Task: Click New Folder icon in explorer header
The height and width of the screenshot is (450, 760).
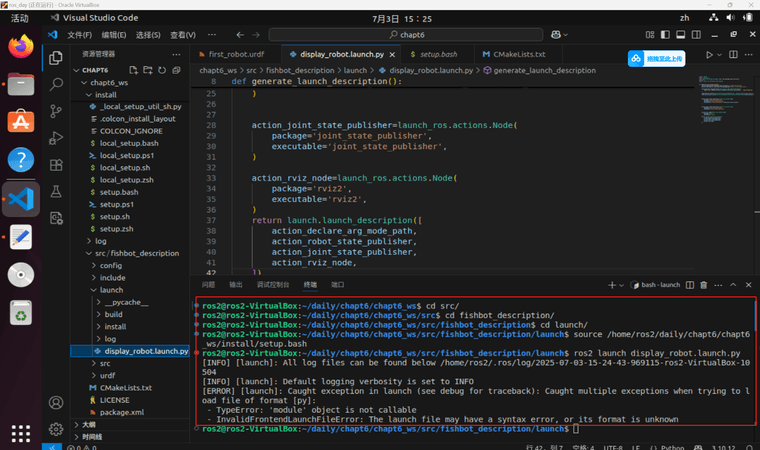Action: [x=148, y=70]
